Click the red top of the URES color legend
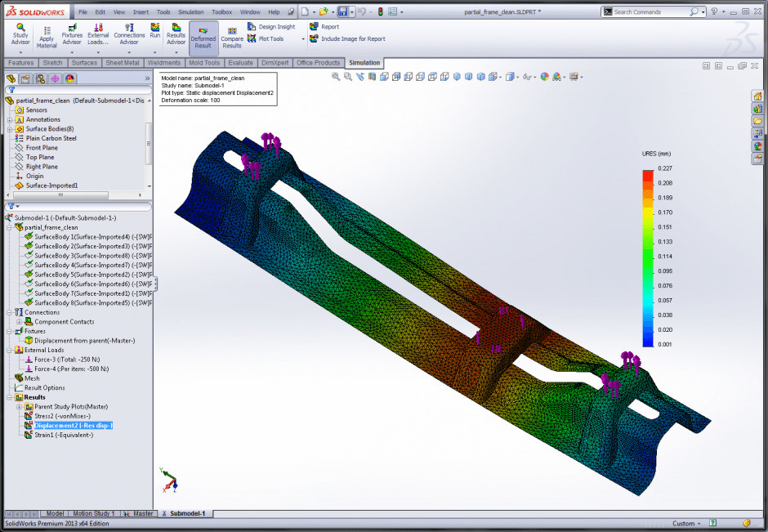768x532 pixels. pos(647,174)
